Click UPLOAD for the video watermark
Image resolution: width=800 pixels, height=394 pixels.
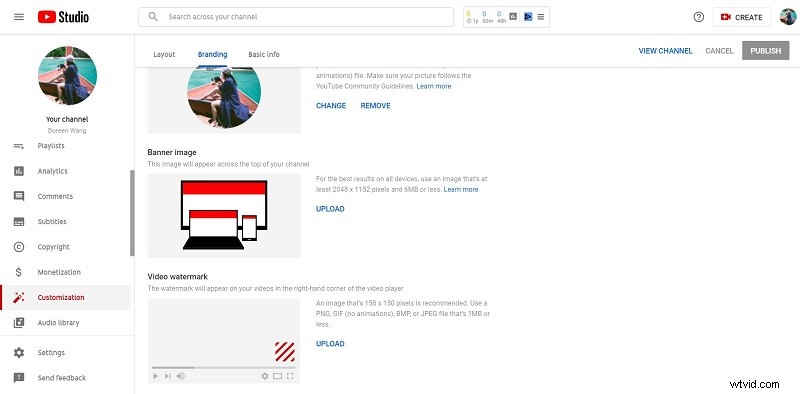[x=330, y=343]
